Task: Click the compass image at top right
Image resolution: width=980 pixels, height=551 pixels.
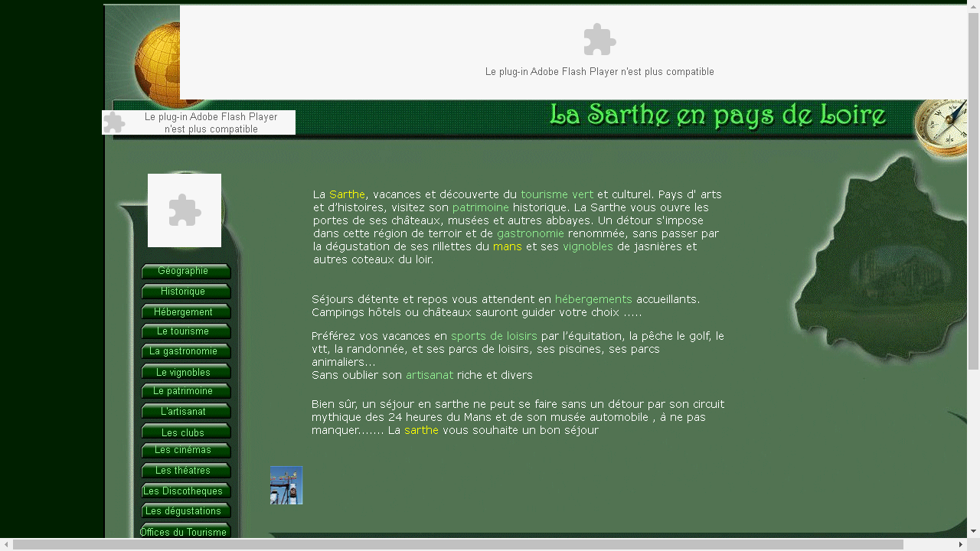Action: click(x=943, y=127)
